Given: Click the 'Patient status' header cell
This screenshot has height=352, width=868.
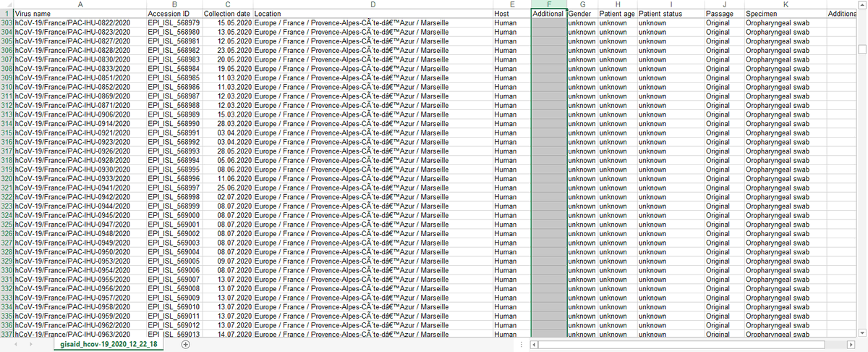Looking at the screenshot, I should pyautogui.click(x=671, y=14).
